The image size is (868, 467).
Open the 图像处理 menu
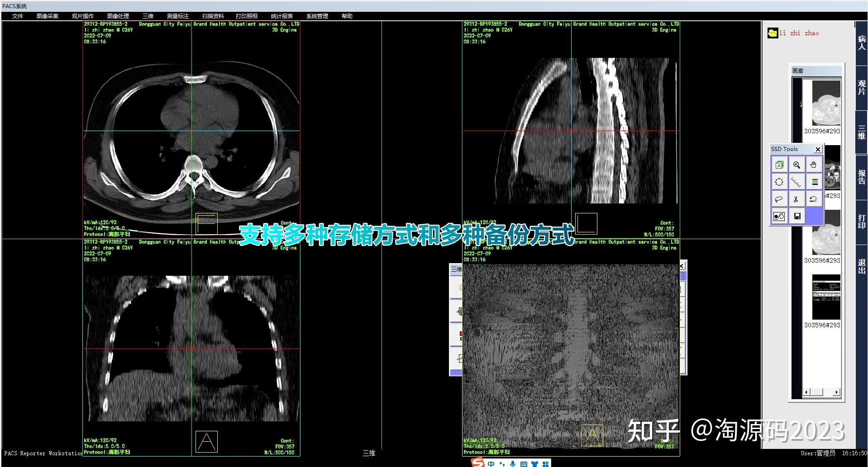[x=118, y=16]
